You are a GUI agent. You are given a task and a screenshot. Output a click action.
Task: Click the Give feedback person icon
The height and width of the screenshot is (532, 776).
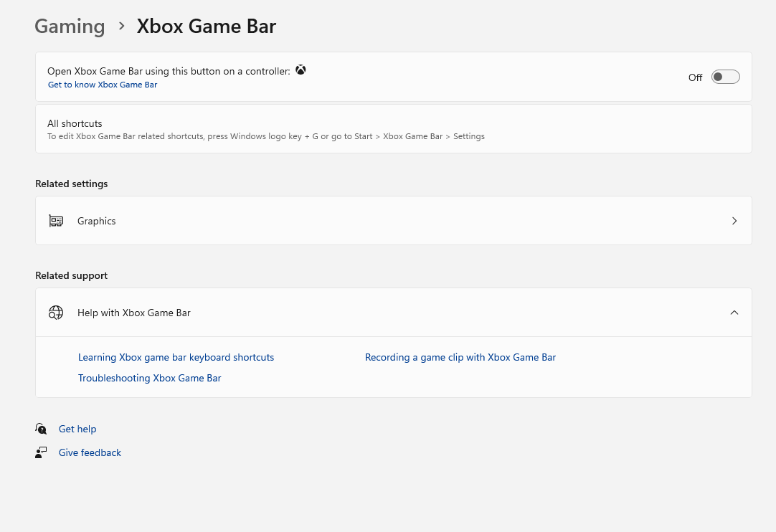pos(41,452)
